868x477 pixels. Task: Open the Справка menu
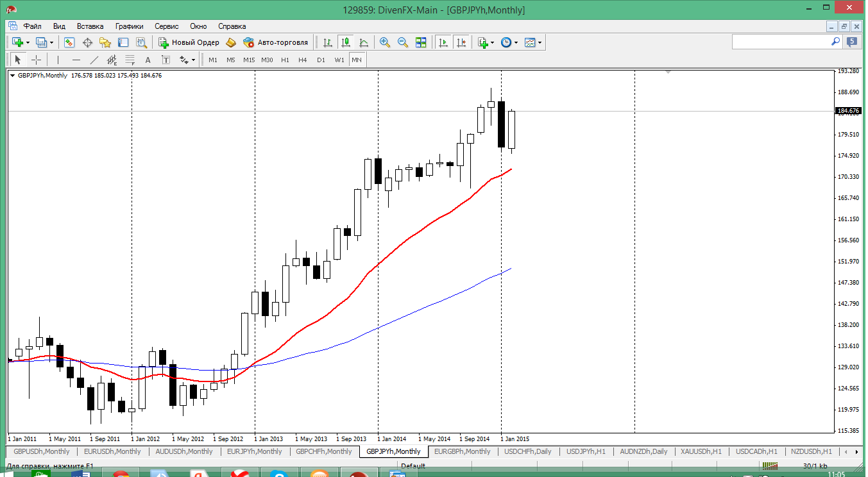232,26
